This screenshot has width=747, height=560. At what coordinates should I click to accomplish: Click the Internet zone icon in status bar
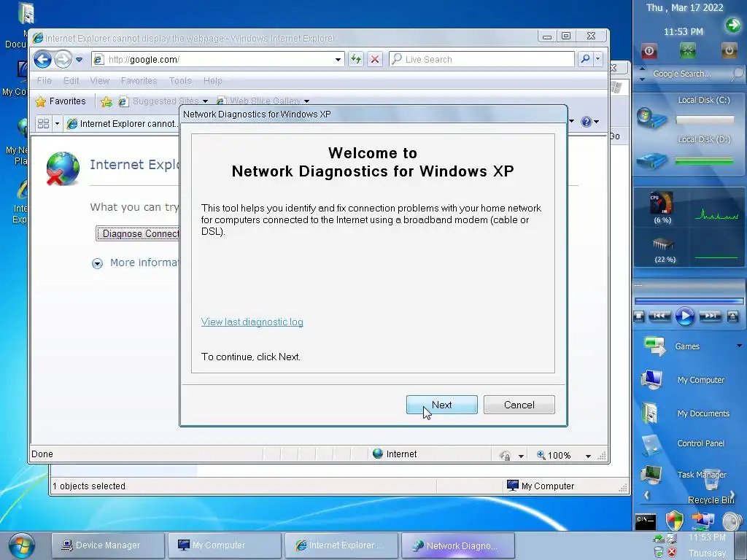[x=378, y=454]
